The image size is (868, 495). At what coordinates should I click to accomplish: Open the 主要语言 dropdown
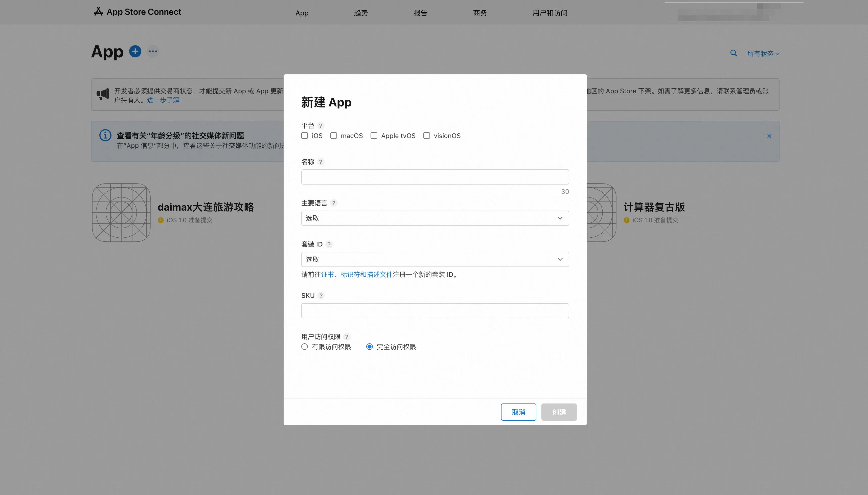(435, 218)
